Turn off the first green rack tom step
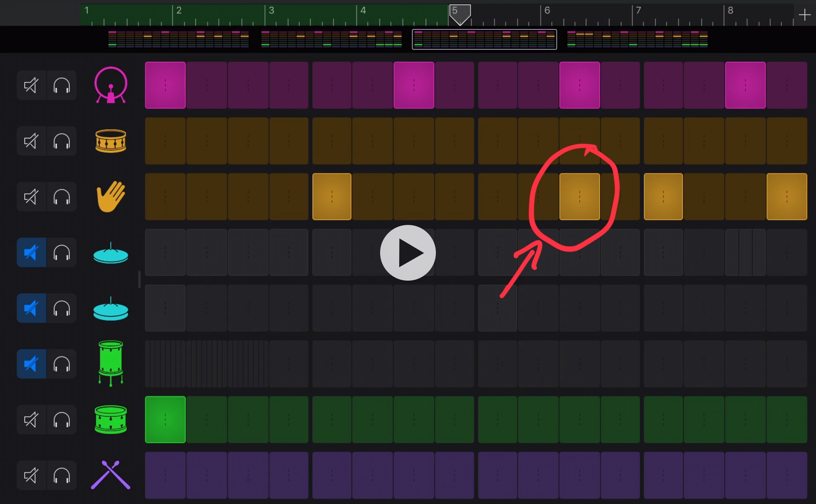The height and width of the screenshot is (504, 816). pyautogui.click(x=165, y=420)
